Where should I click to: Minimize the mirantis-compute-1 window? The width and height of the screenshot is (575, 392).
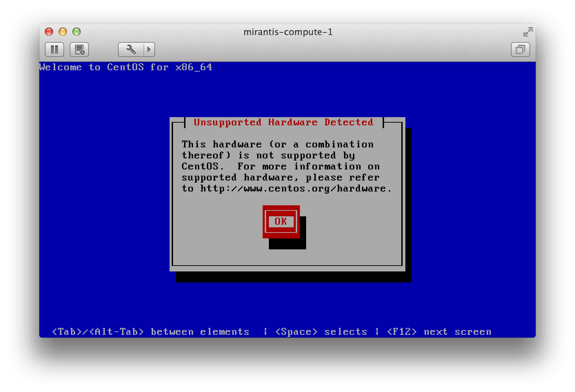[63, 32]
